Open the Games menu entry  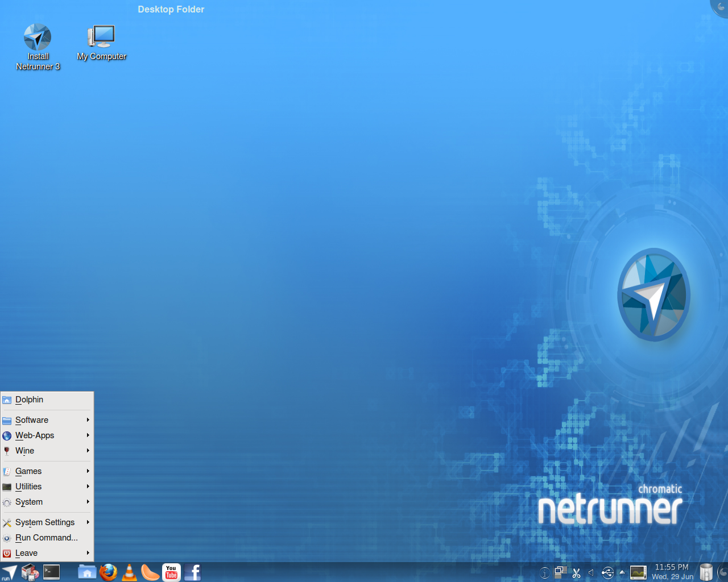coord(47,471)
